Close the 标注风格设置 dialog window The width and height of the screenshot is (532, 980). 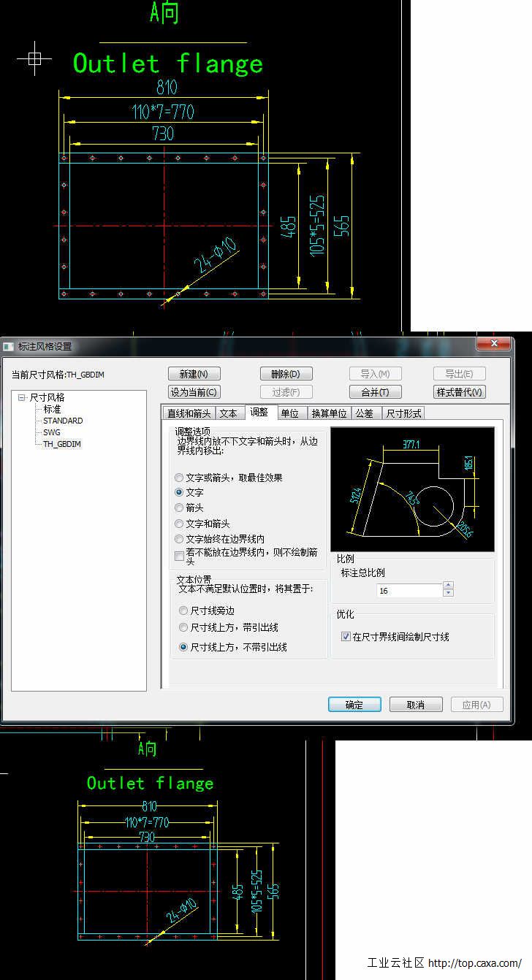click(493, 343)
